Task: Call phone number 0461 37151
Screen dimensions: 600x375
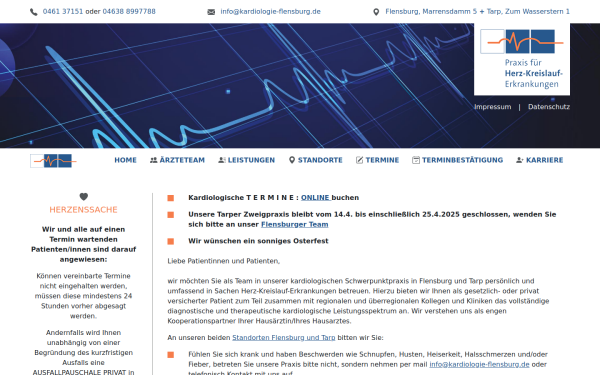Action: [x=63, y=11]
